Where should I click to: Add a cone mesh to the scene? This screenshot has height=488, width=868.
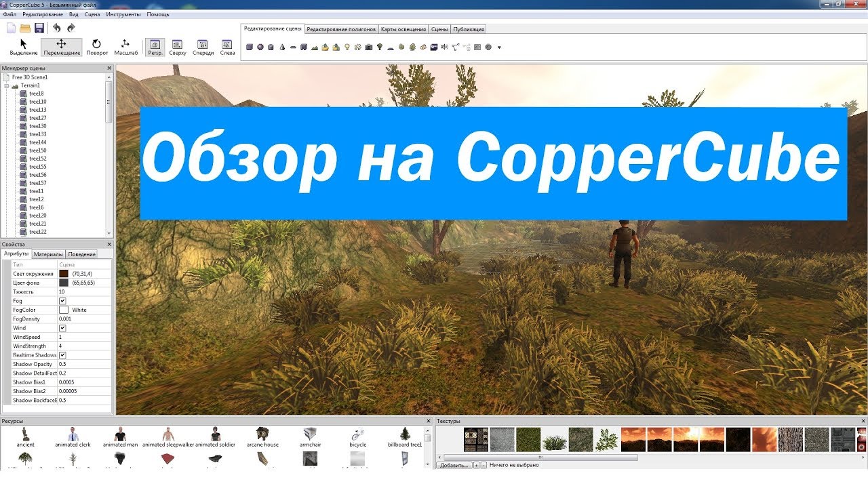282,47
